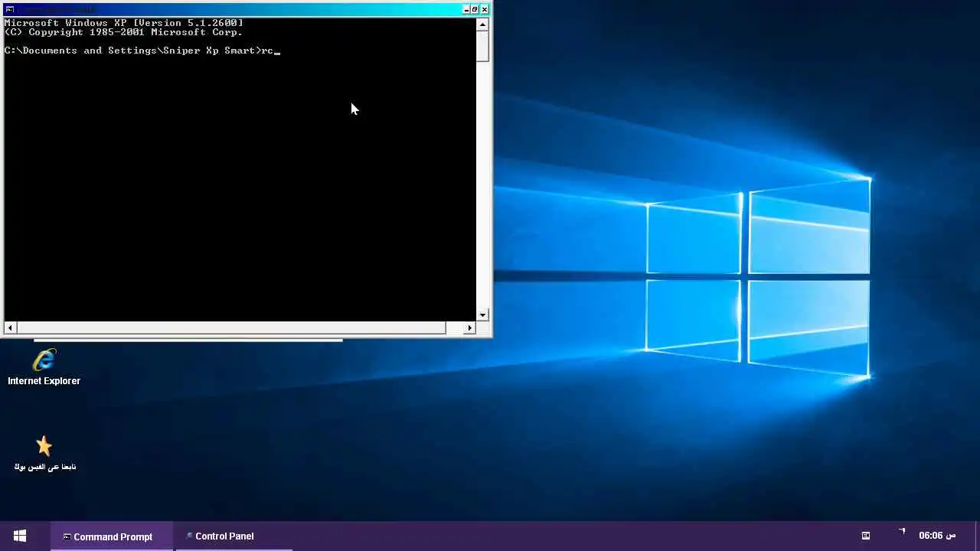Close the Command Prompt window

485,9
